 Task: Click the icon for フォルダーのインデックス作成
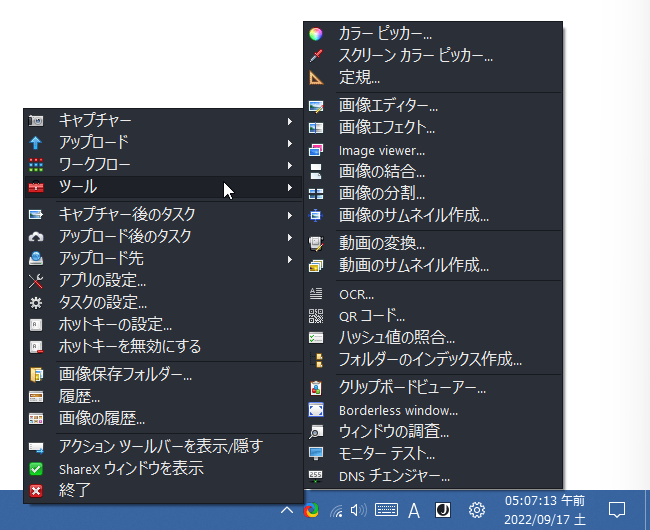click(317, 360)
